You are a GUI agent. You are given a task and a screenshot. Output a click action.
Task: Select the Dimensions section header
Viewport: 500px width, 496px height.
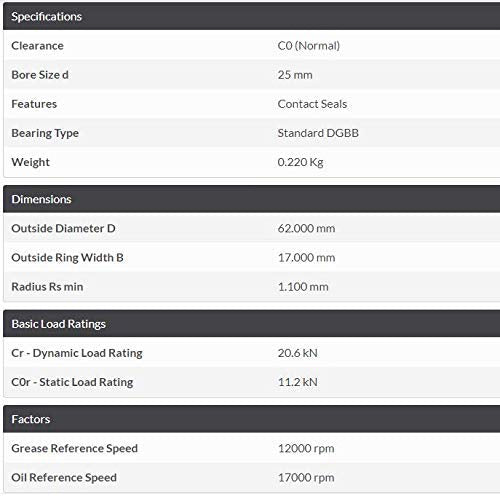click(252, 199)
